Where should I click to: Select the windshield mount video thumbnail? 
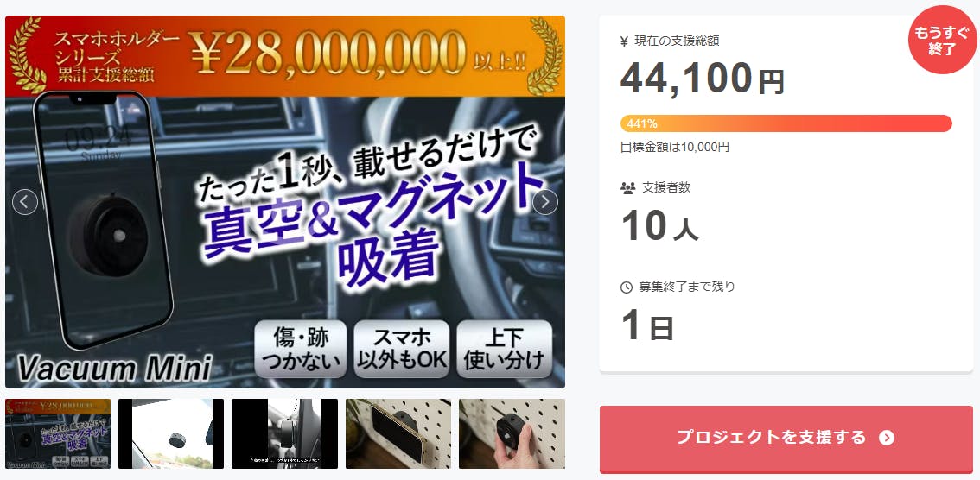(171, 433)
